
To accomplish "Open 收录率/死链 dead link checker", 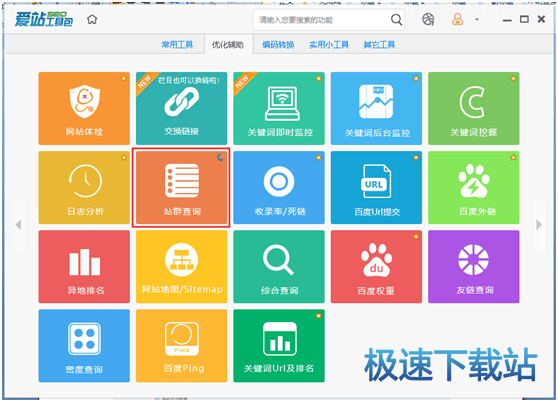I will (279, 187).
